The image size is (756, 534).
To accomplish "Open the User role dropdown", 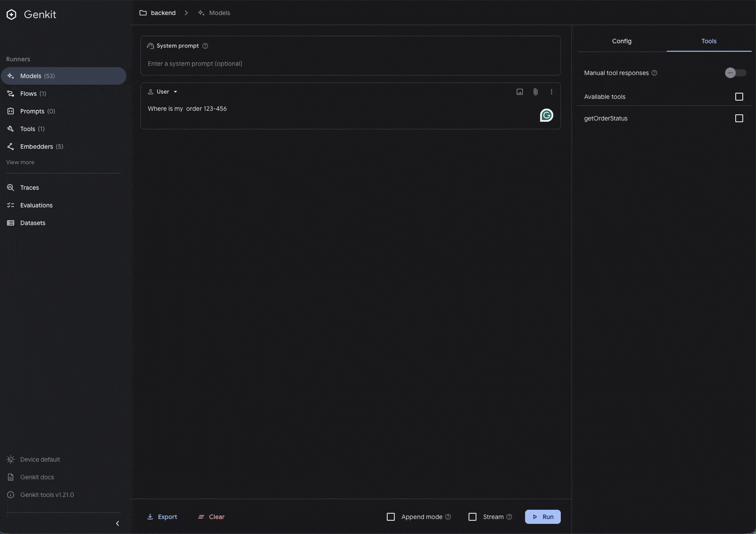I will 163,92.
